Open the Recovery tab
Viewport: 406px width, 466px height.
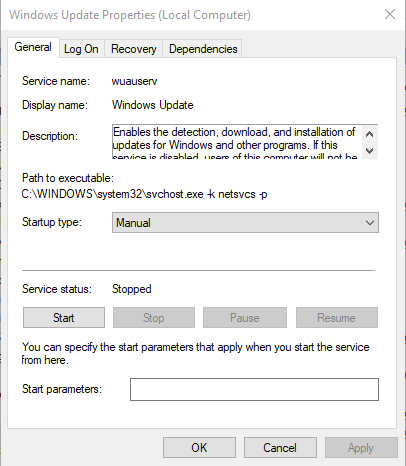click(133, 49)
